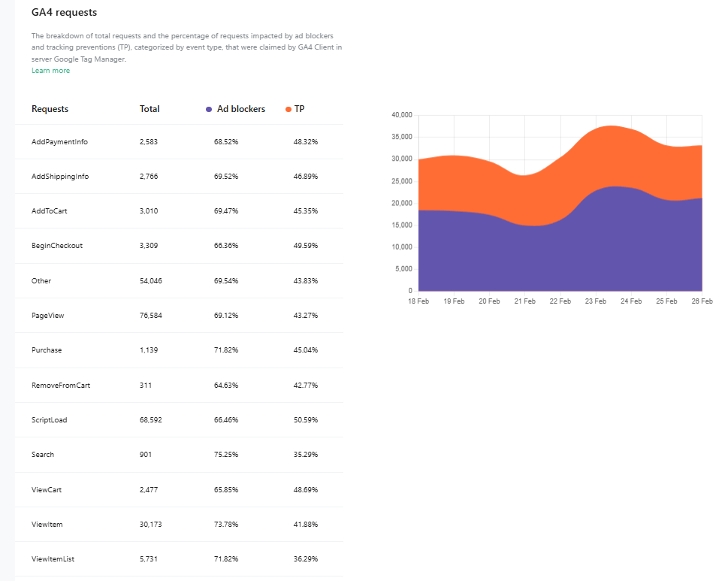
Task: Click the ViewItemList request name
Action: point(53,559)
